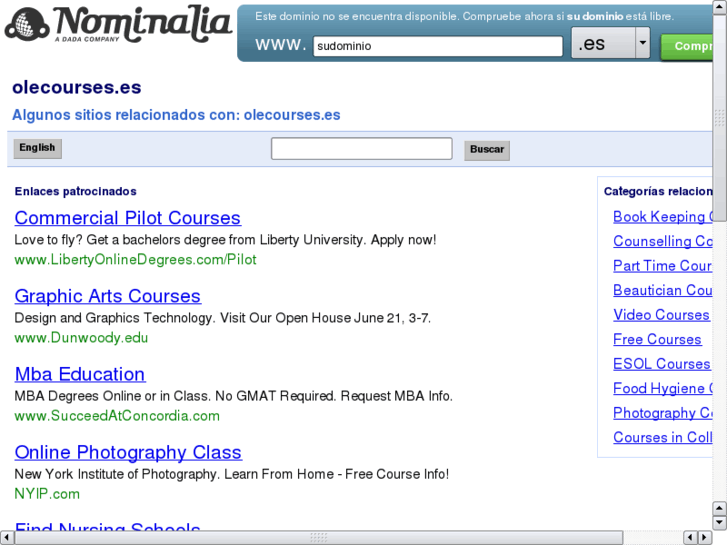Click the vertical scrollbar up arrow at top
The width and height of the screenshot is (727, 545).
(720, 7)
